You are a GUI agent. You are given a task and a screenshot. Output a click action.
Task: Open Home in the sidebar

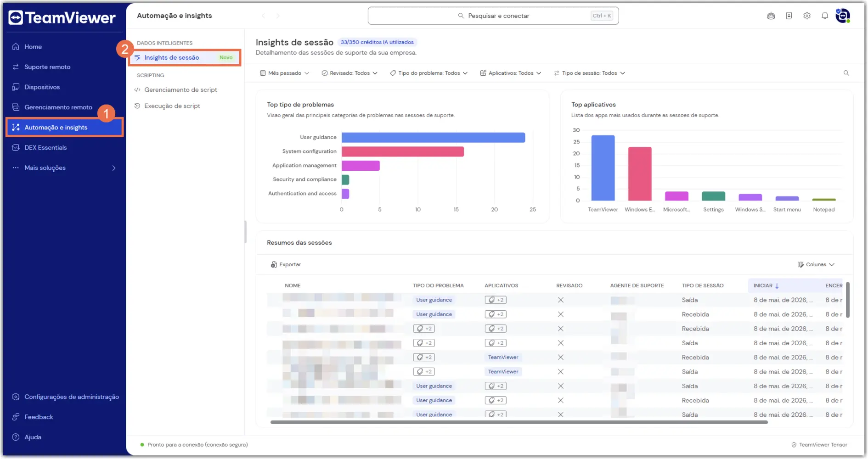point(33,47)
